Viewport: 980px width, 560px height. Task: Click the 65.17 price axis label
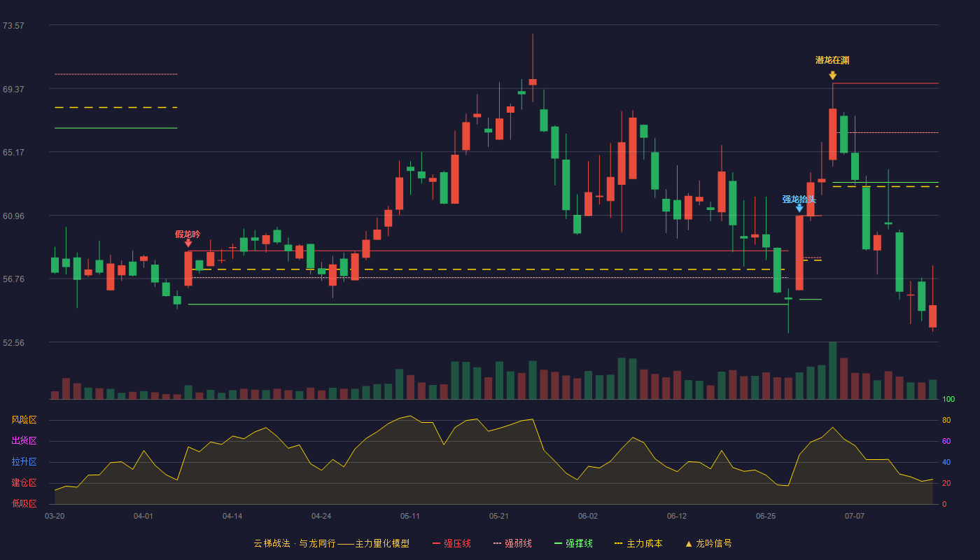[x=13, y=152]
